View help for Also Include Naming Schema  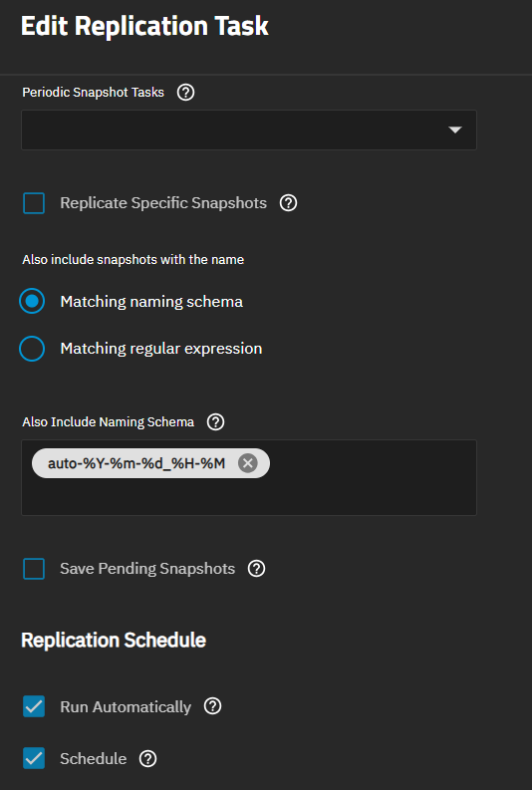(x=215, y=421)
